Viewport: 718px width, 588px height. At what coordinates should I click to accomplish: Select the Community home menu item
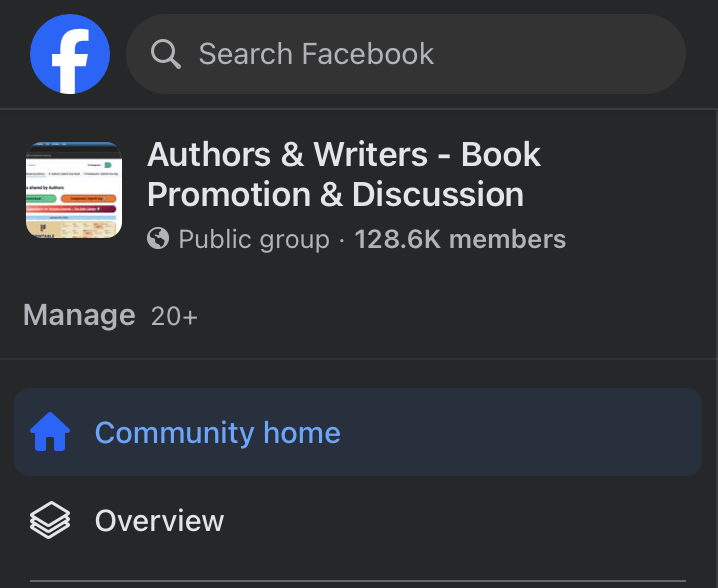[x=358, y=433]
